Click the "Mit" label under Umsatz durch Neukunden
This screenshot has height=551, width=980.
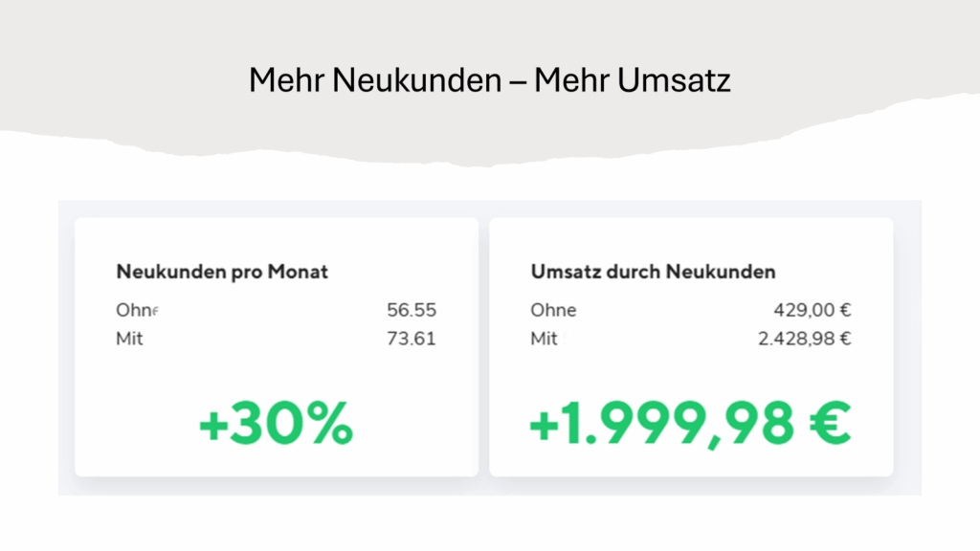pyautogui.click(x=544, y=338)
